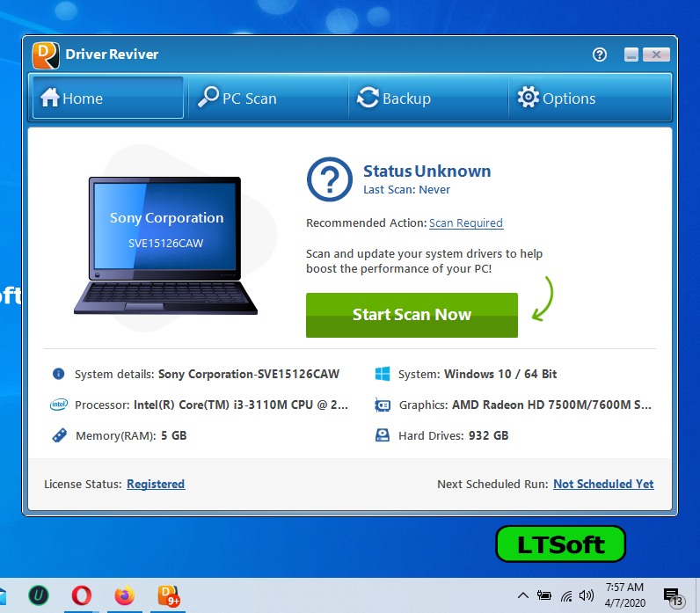Open the taskbar clock showing 7:57 AM

coord(624,595)
